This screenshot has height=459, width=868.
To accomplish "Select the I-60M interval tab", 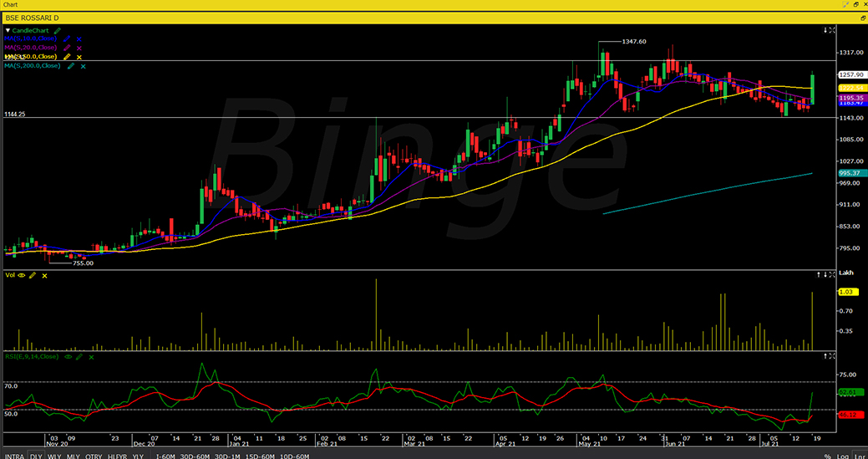I will click(x=165, y=456).
